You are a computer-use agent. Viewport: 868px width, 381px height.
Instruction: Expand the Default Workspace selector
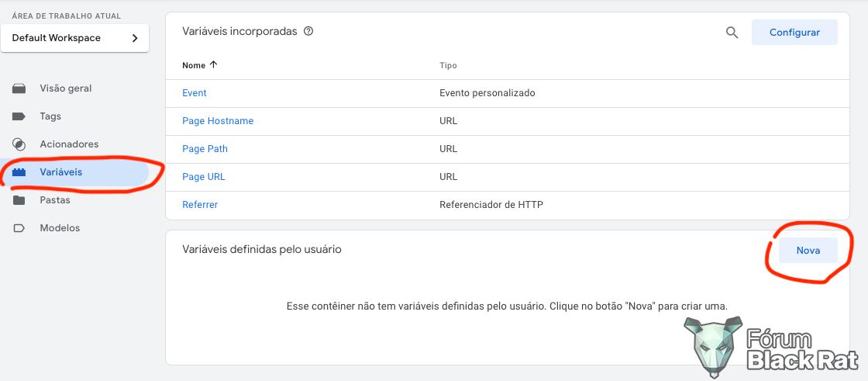click(x=74, y=38)
